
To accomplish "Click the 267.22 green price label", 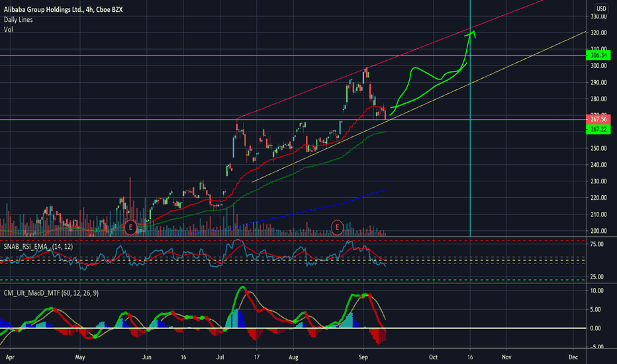I will pyautogui.click(x=598, y=130).
